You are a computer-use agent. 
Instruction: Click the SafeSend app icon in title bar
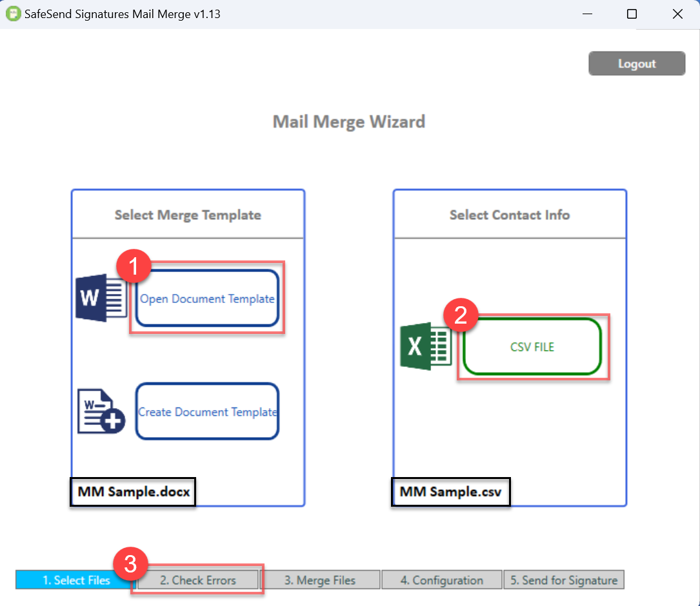click(13, 14)
